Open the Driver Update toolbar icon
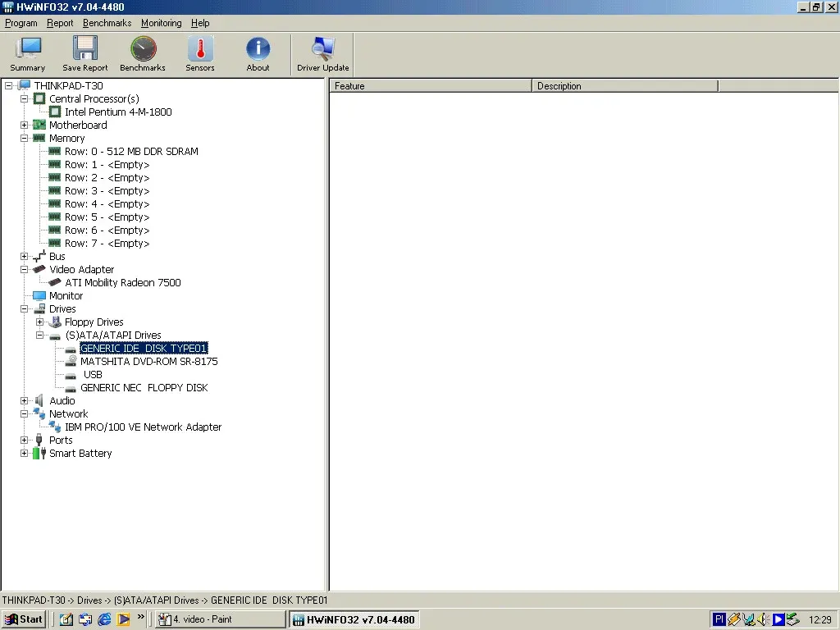Viewport: 840px width, 630px height. click(x=323, y=53)
